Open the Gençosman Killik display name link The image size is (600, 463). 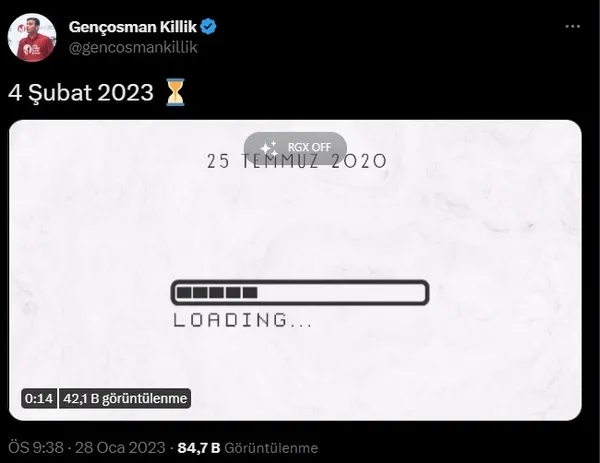(x=132, y=27)
